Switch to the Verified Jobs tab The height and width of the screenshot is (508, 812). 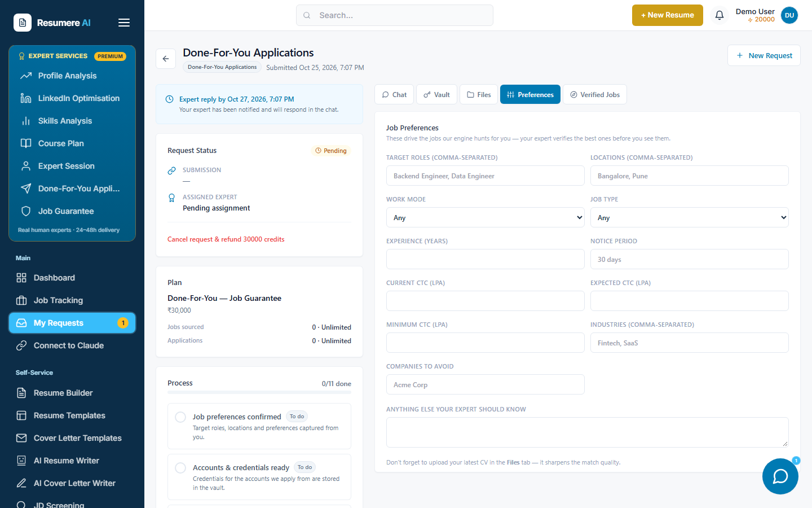point(595,94)
